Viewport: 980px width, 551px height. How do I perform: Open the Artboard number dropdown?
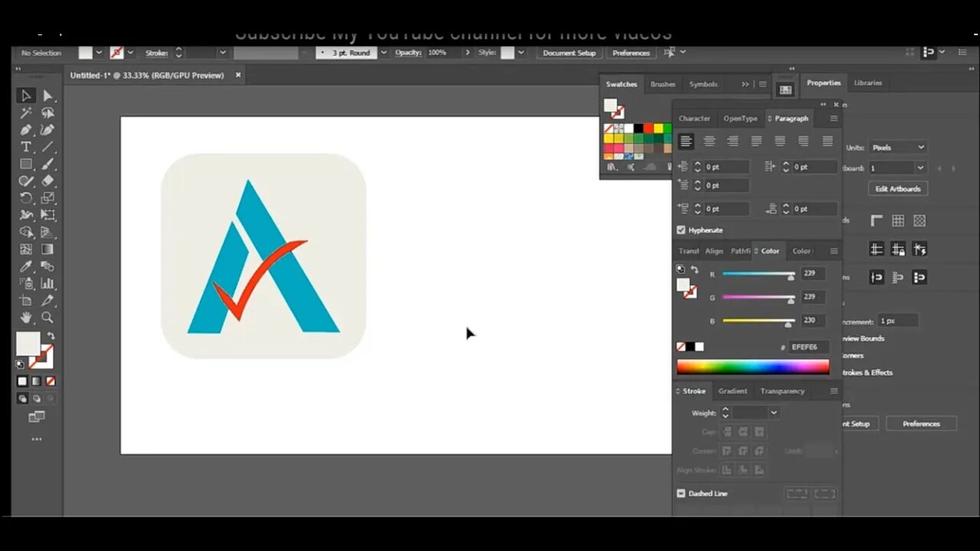click(921, 168)
